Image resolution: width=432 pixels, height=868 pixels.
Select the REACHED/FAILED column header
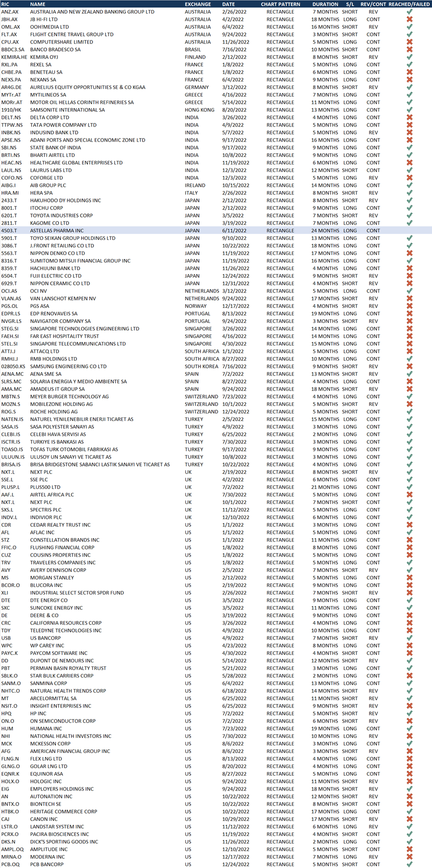coord(409,4)
